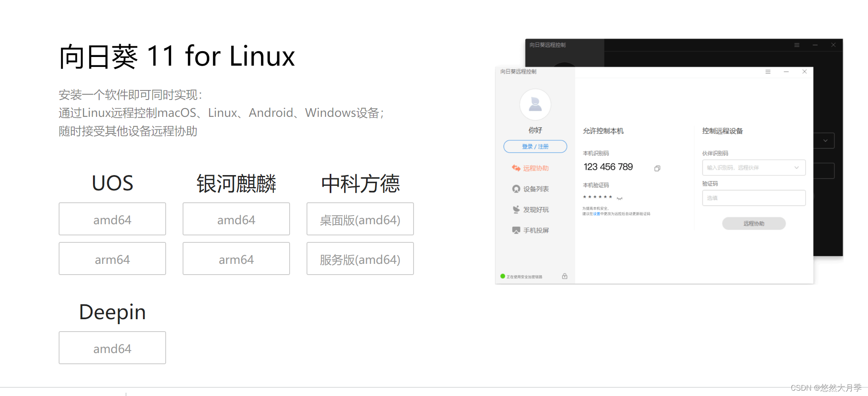Image resolution: width=868 pixels, height=396 pixels.
Task: Open 远程协助 in the sidebar
Action: coord(531,168)
